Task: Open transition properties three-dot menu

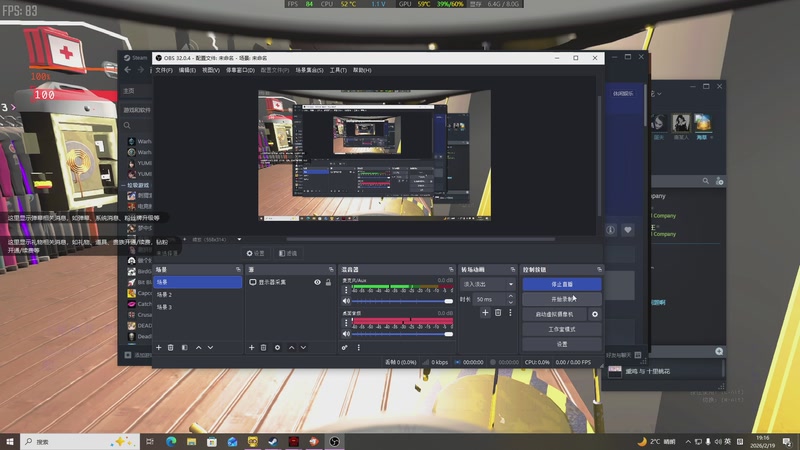Action: [510, 313]
